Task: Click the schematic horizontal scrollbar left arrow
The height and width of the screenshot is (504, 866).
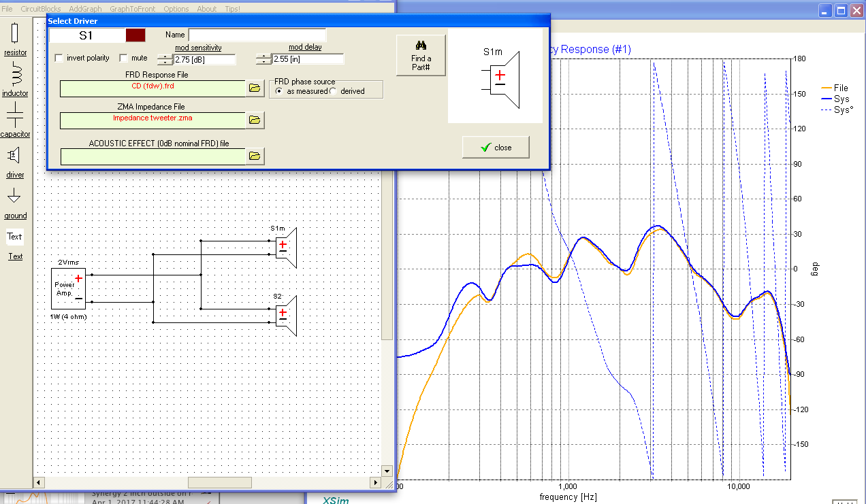Action: tap(39, 482)
